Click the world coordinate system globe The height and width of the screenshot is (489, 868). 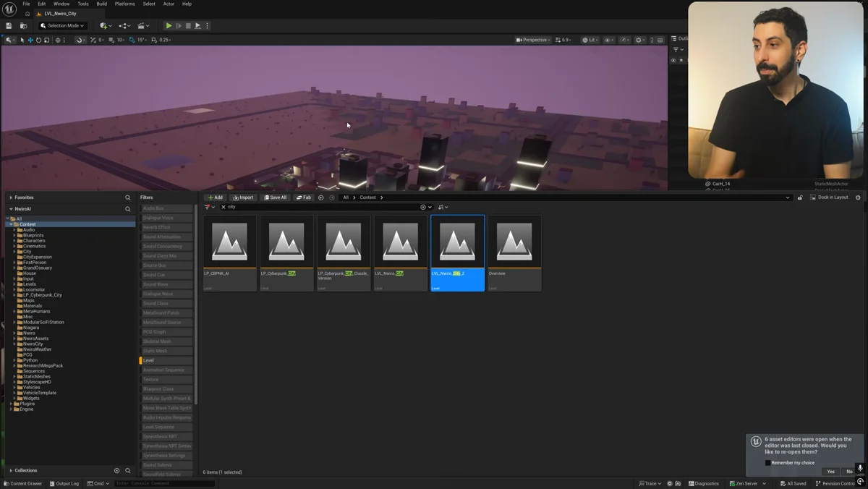(x=58, y=40)
